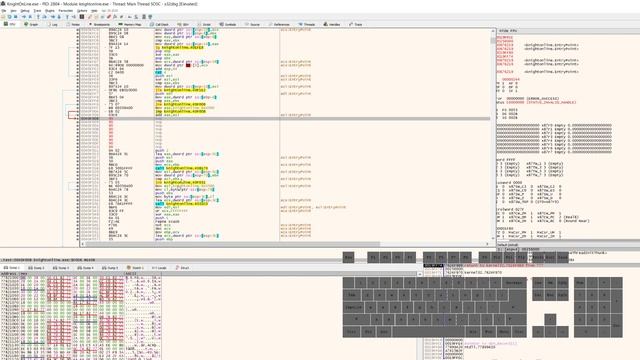Open the Debug menu
Image resolution: width=640 pixels, height=360 pixels.
[x=25, y=11]
